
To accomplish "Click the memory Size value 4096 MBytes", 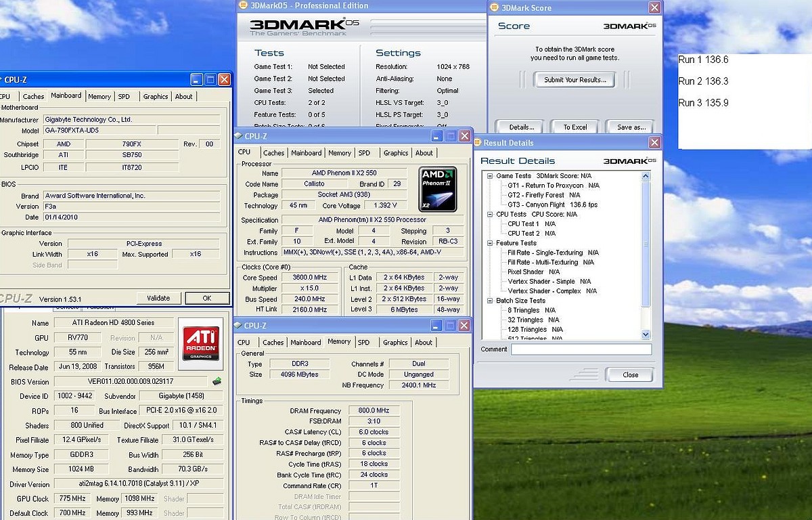I will point(299,374).
